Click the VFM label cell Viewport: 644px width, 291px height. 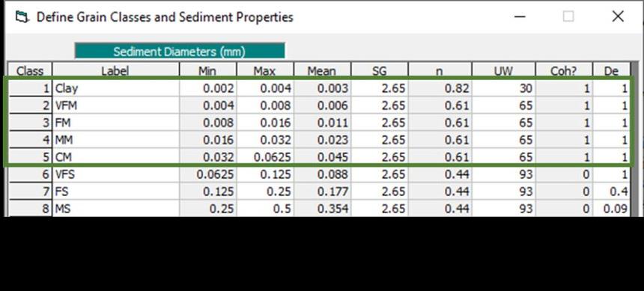click(x=116, y=105)
